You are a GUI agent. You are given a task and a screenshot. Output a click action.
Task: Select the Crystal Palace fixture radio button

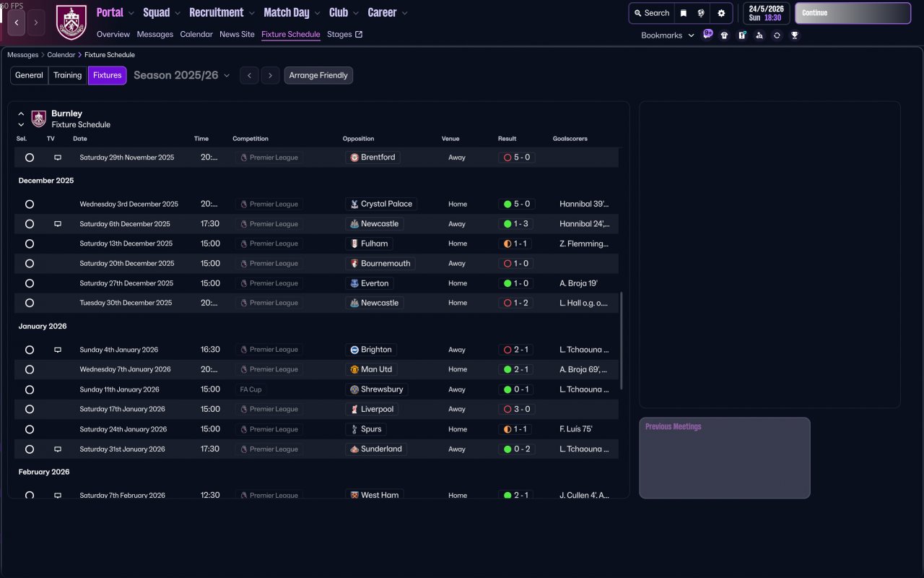[30, 204]
